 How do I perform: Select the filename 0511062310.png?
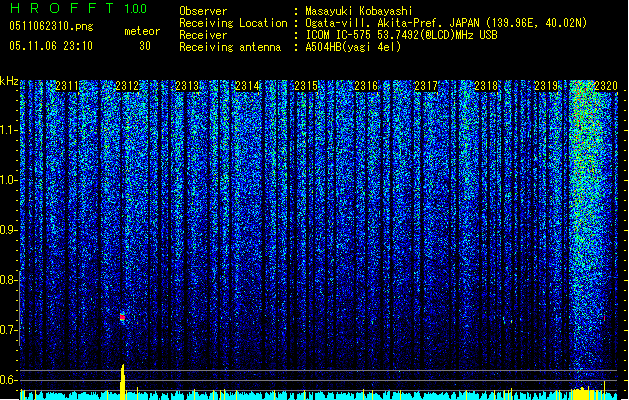51,26
